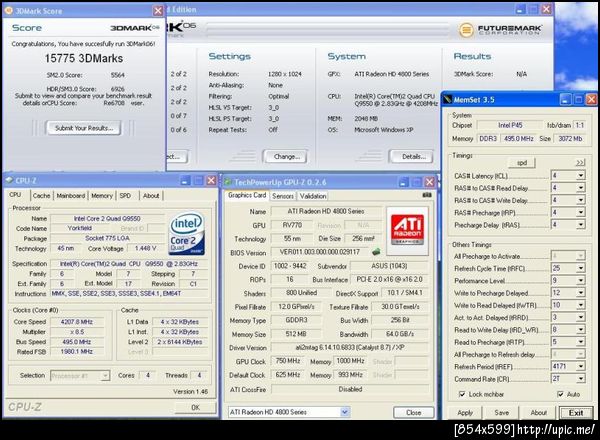Click the 15775 3DMarks score text
The width and height of the screenshot is (600, 440).
[84, 59]
